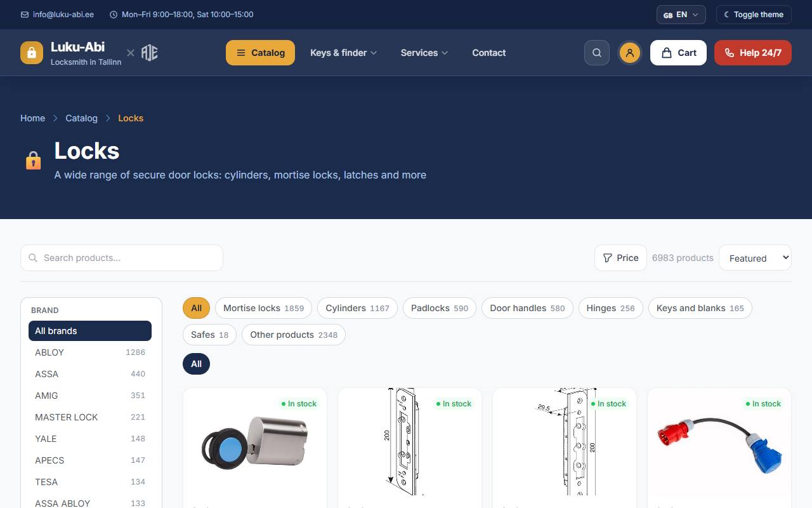The image size is (812, 508).
Task: Open the red and blue adapter cable product
Action: pos(719,441)
